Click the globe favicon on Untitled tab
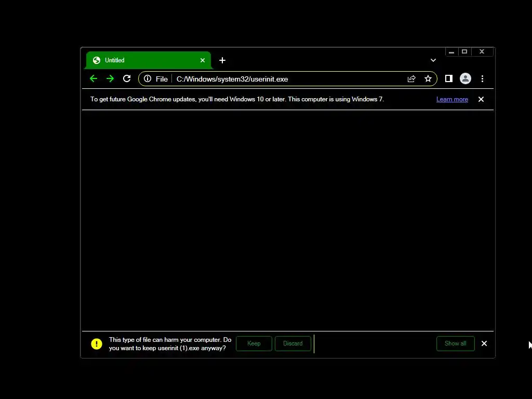 [x=96, y=60]
